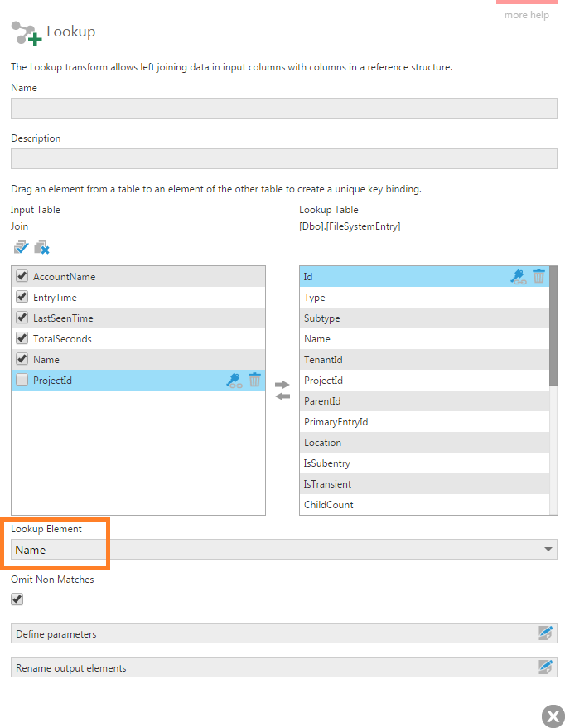Open the Define parameters edit icon
The height and width of the screenshot is (728, 565).
point(546,633)
